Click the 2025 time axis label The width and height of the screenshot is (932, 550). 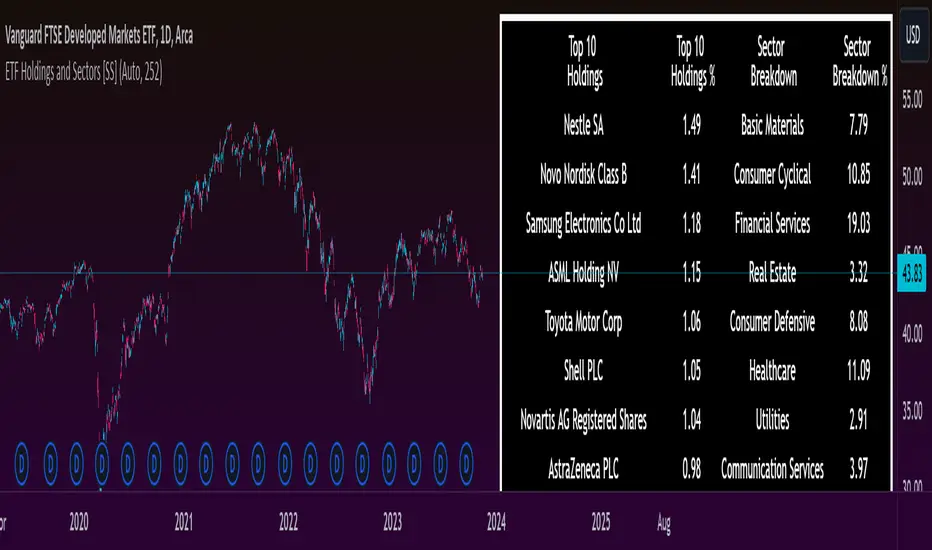point(601,523)
